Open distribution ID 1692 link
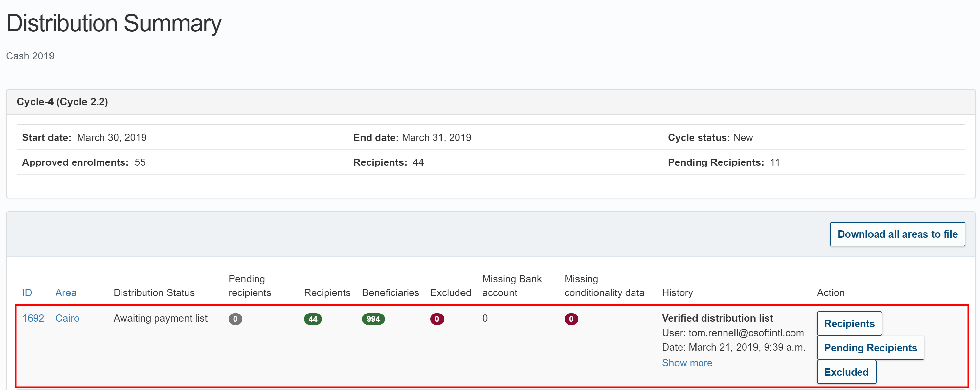The width and height of the screenshot is (980, 390). [33, 318]
